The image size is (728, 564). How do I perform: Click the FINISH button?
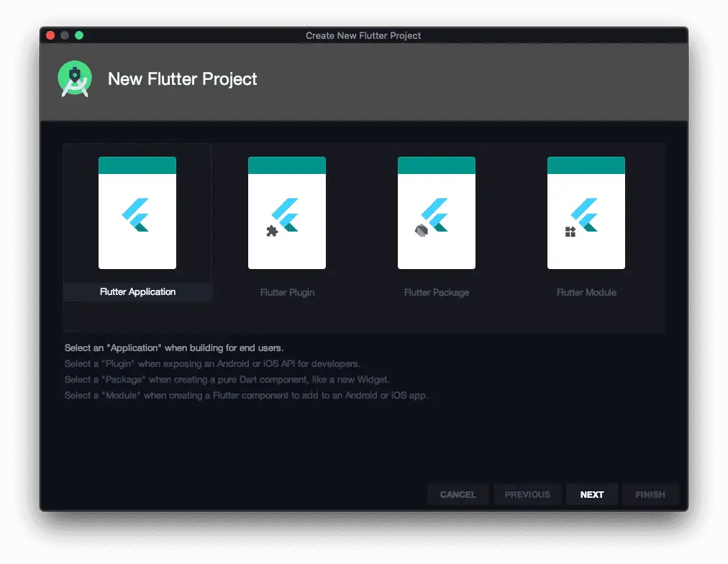click(x=650, y=494)
